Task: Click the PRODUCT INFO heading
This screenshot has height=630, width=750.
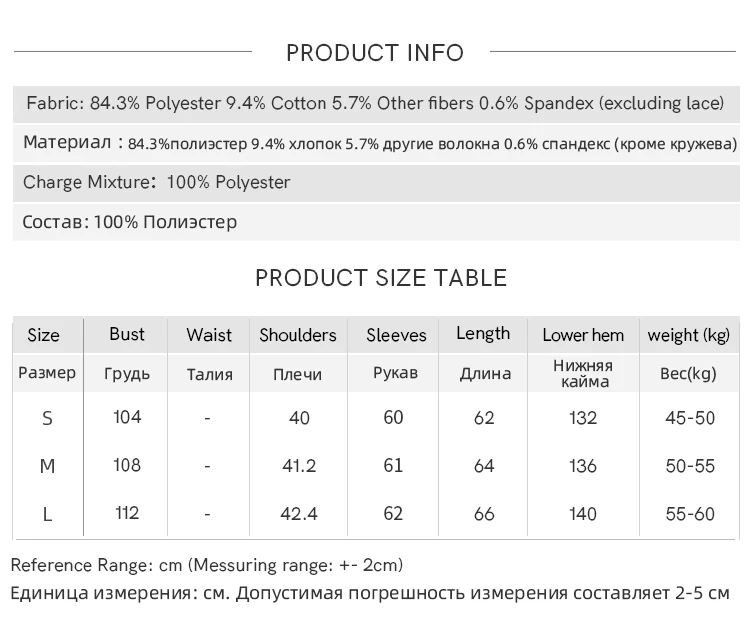Action: 375,53
